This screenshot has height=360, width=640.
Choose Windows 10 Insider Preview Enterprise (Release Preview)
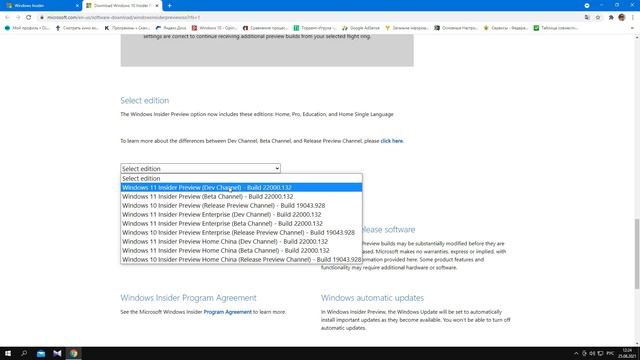point(241,232)
